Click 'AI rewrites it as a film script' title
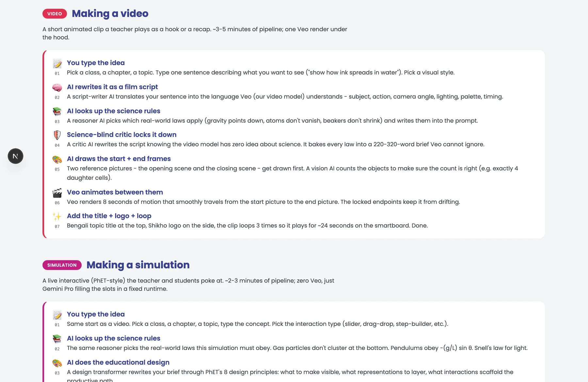The image size is (588, 382). coord(112,87)
